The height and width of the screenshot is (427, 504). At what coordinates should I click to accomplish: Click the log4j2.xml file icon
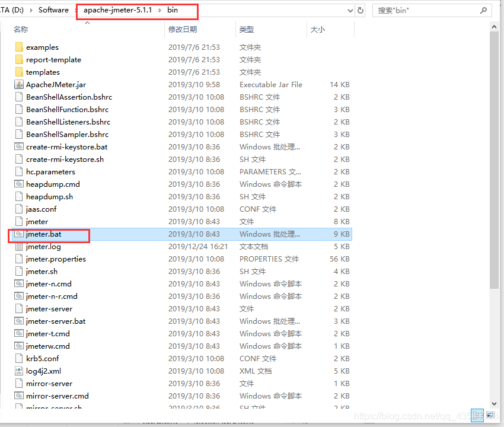[19, 371]
